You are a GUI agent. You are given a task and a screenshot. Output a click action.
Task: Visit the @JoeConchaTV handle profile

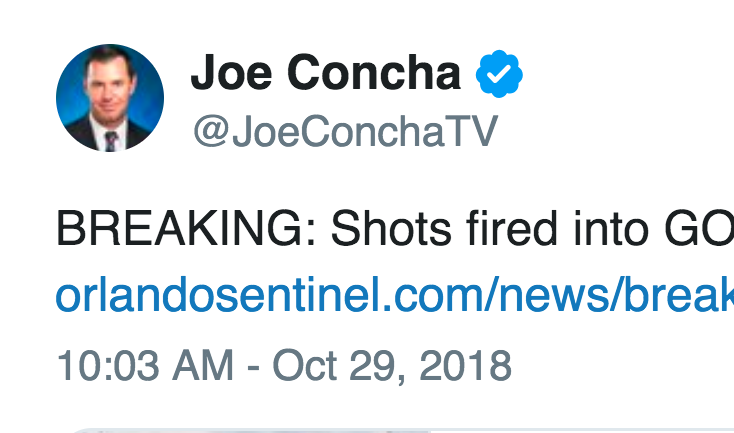tap(345, 131)
